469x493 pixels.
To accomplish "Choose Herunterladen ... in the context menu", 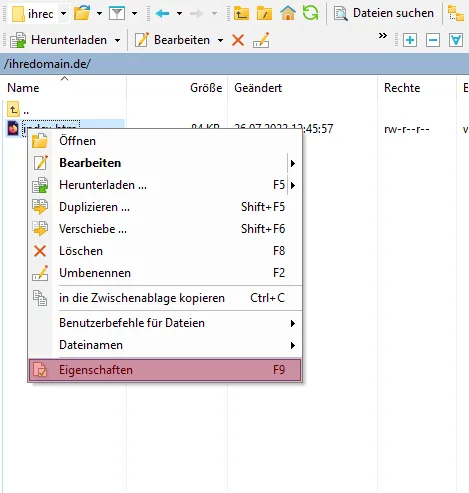I will click(165, 185).
